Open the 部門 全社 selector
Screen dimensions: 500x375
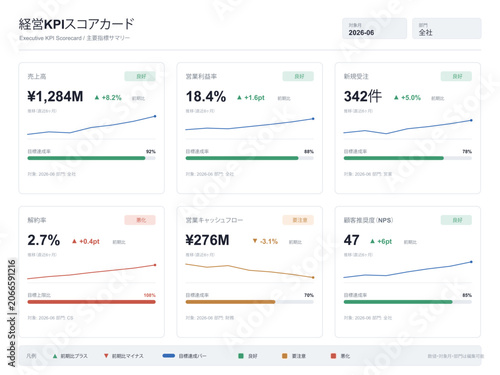click(447, 29)
